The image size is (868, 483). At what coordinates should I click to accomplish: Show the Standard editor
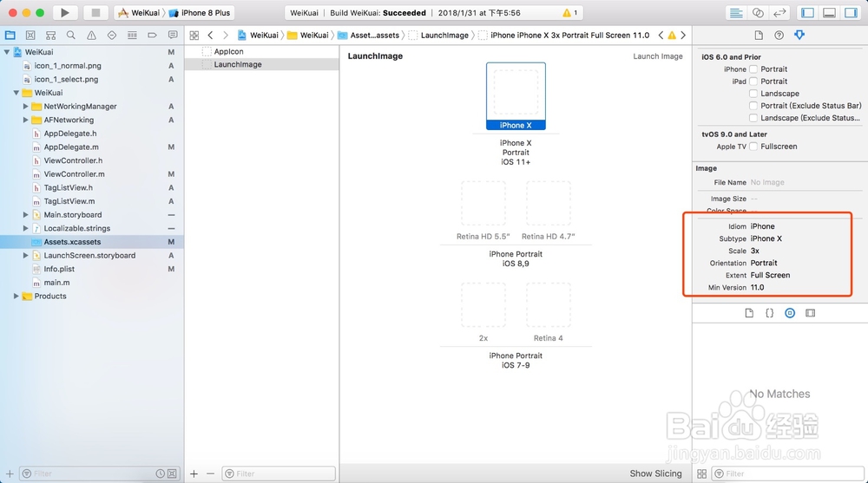tap(736, 13)
